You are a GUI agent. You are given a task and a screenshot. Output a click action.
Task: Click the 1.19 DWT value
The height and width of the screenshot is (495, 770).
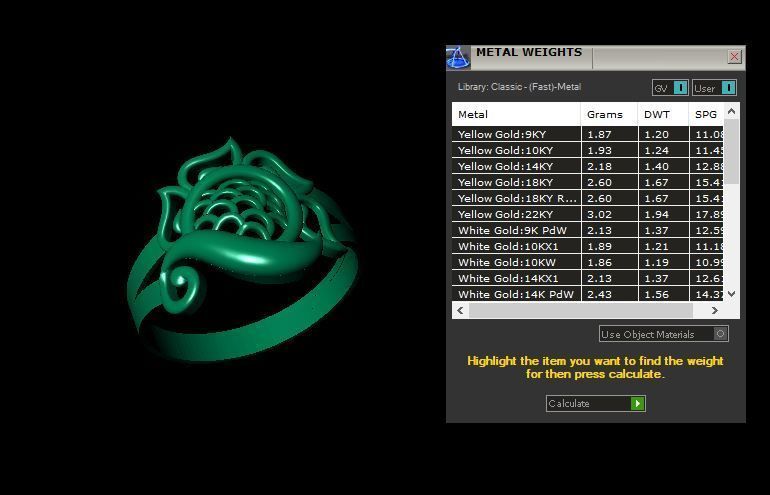[x=657, y=262]
